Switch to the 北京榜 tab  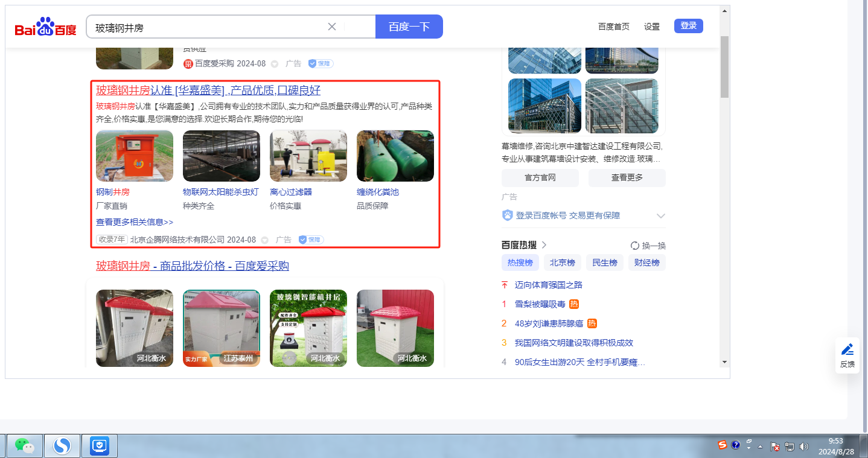(x=563, y=262)
